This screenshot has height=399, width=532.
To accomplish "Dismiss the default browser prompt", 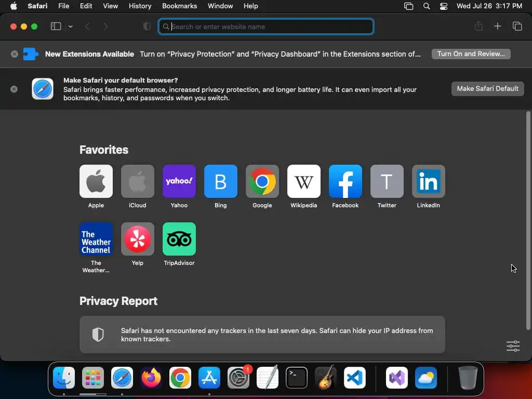I will tap(14, 89).
